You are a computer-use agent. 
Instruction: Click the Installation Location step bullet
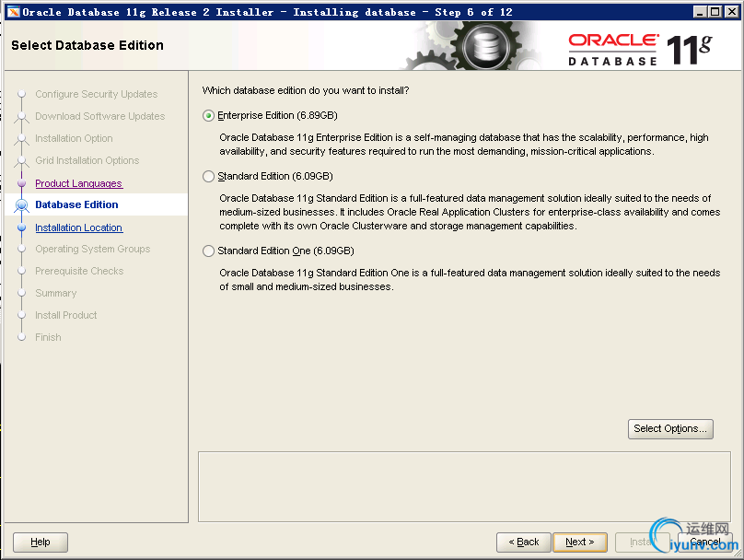coord(21,227)
